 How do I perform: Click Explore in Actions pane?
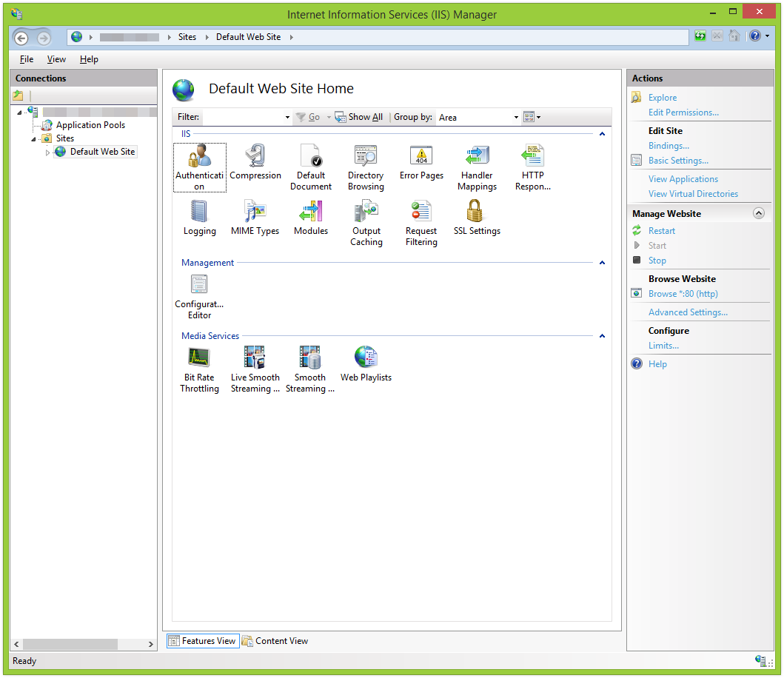click(x=663, y=98)
